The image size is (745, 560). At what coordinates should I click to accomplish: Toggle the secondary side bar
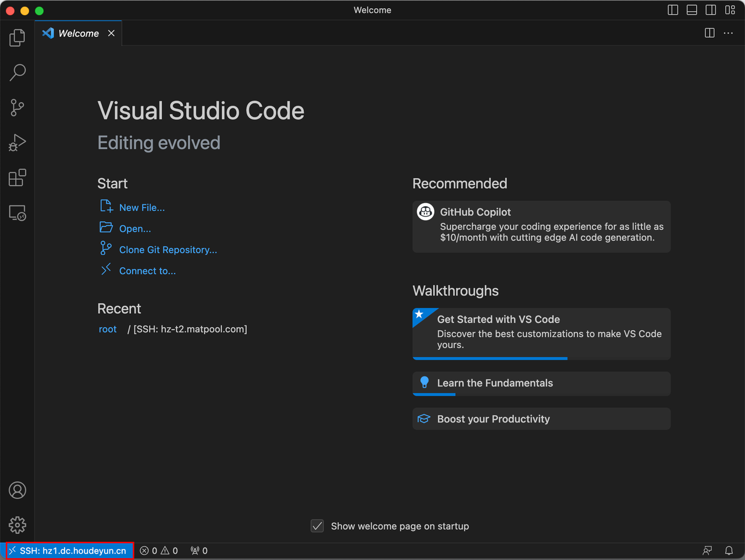711,10
